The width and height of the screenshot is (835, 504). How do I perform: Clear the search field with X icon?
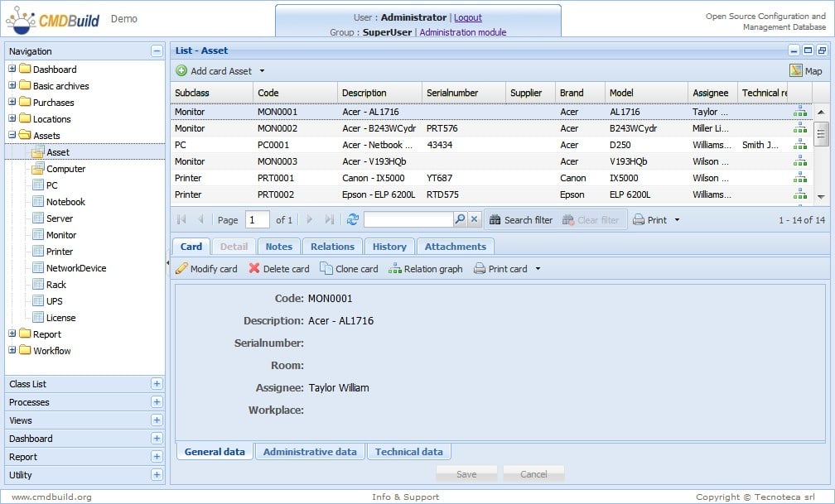[x=474, y=220]
